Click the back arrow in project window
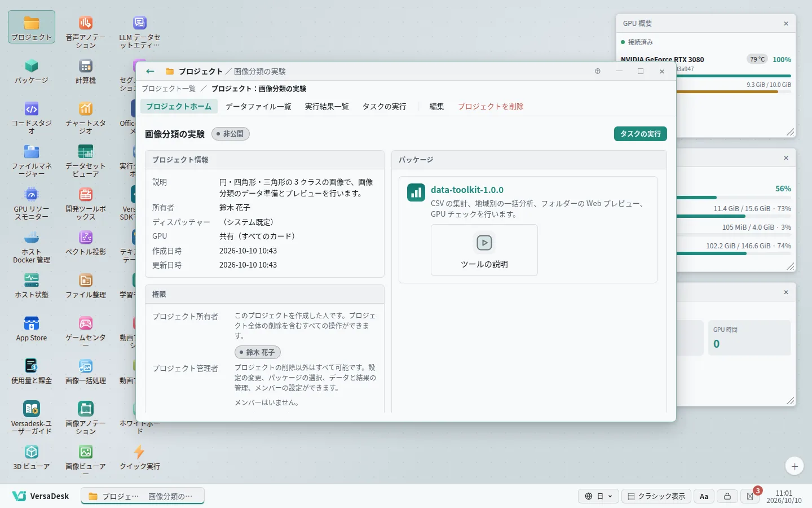Screen dimensions: 812x508 point(150,71)
